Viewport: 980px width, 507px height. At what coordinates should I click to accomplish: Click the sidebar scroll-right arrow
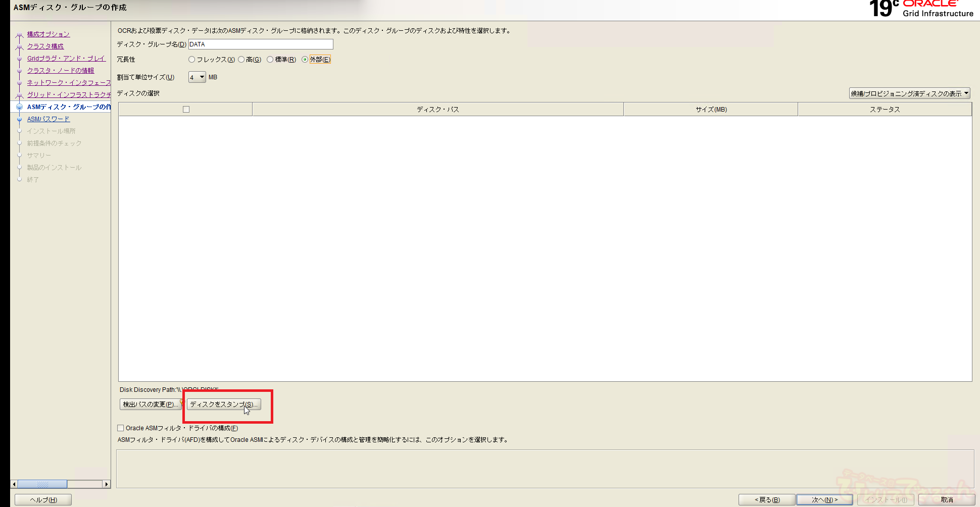[106, 484]
